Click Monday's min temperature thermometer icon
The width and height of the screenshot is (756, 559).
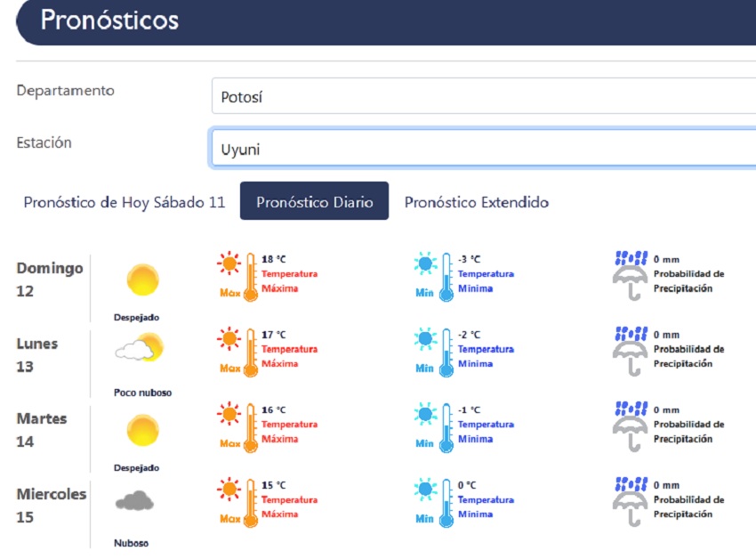coord(435,351)
